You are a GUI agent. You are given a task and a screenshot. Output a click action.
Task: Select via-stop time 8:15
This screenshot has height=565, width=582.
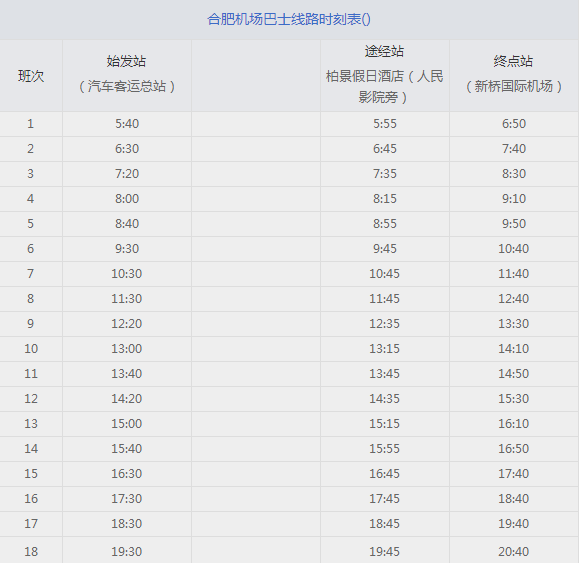pos(385,199)
